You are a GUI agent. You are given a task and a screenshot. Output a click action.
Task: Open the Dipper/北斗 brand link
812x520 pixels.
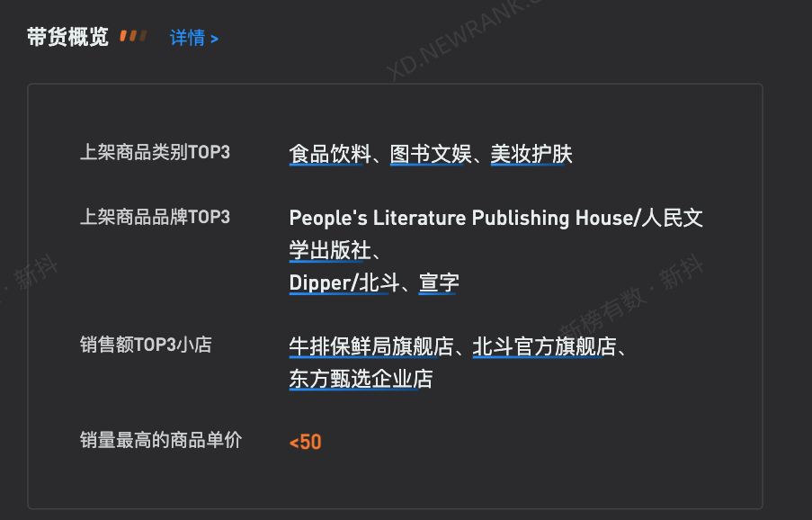tap(344, 282)
